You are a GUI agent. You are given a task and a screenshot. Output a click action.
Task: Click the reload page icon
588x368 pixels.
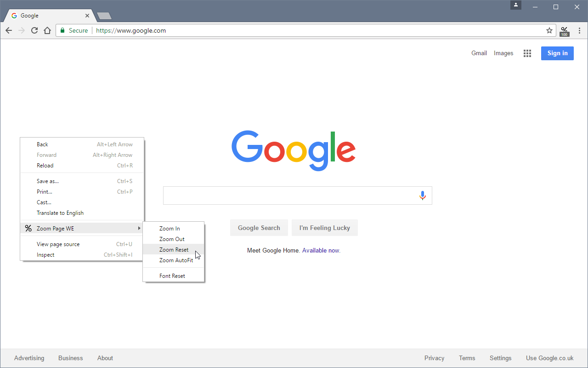34,30
